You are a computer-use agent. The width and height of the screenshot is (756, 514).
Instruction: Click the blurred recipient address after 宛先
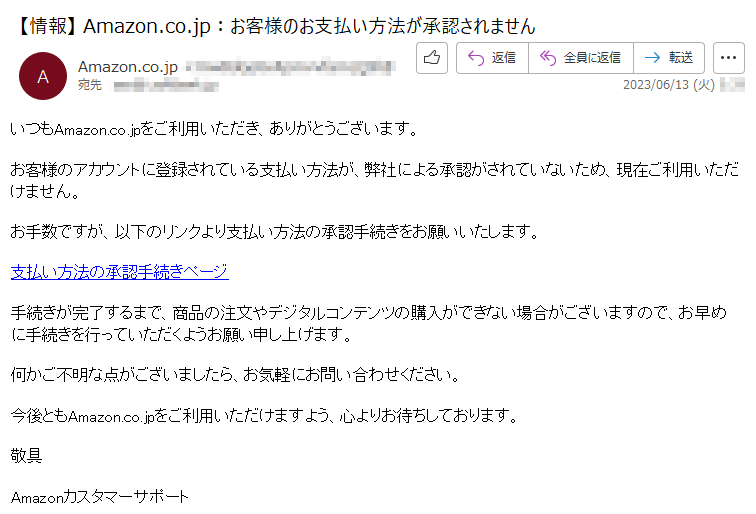click(166, 86)
